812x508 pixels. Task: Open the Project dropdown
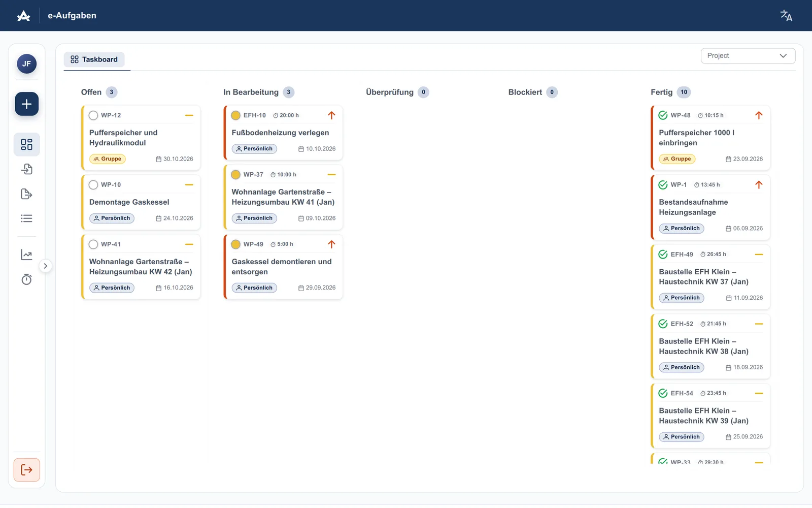coord(748,56)
